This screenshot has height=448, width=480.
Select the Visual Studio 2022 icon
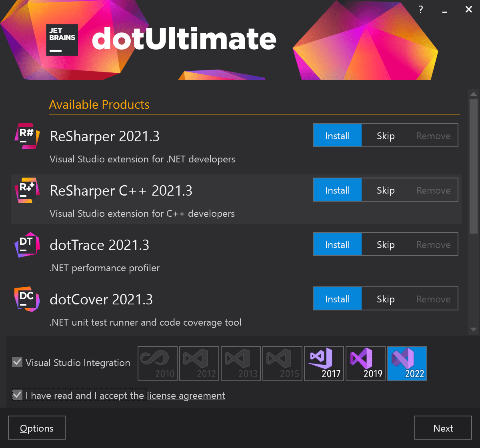coord(407,363)
